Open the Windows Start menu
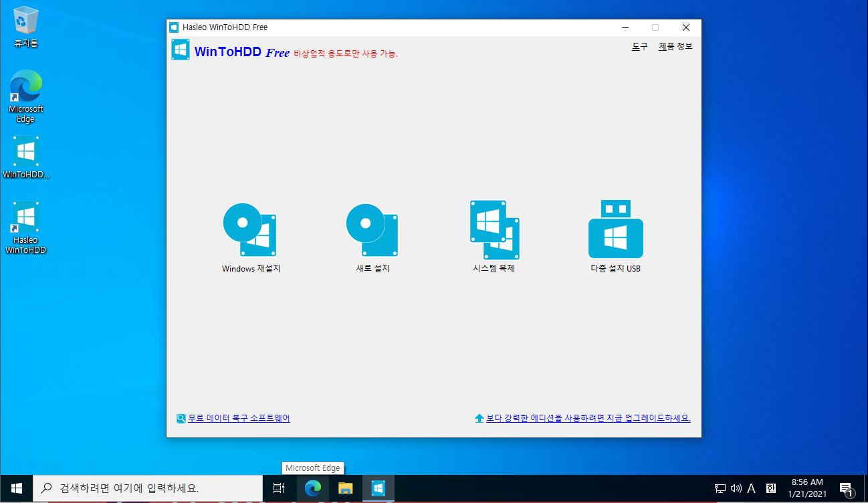The height and width of the screenshot is (503, 868). coord(17,489)
